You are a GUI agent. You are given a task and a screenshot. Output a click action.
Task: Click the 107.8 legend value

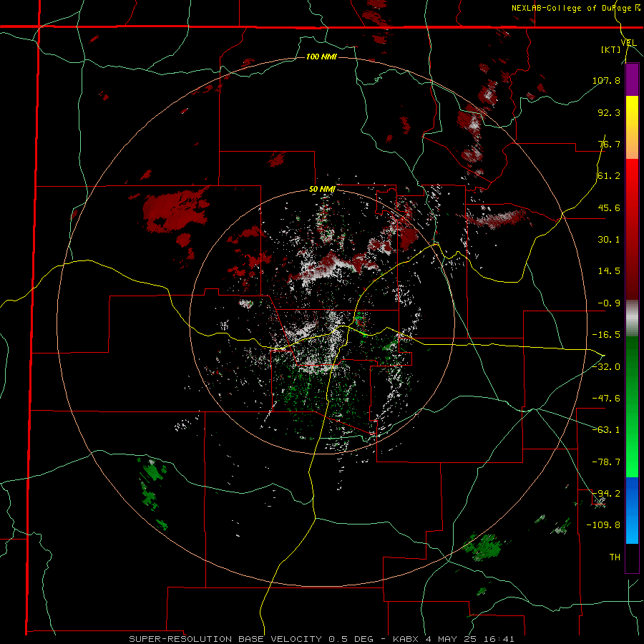tap(606, 80)
